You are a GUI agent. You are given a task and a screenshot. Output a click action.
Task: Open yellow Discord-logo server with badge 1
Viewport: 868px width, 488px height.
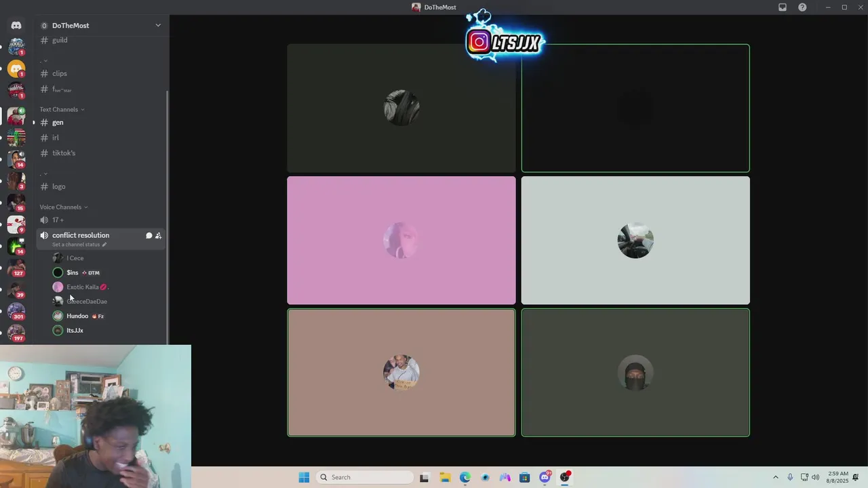click(x=16, y=68)
